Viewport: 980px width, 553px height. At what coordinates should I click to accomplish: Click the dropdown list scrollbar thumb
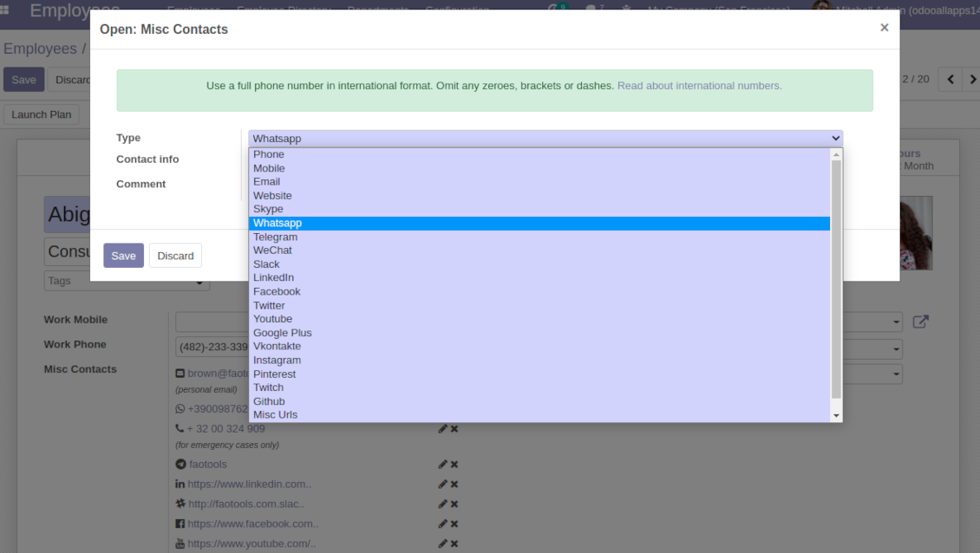coord(836,279)
